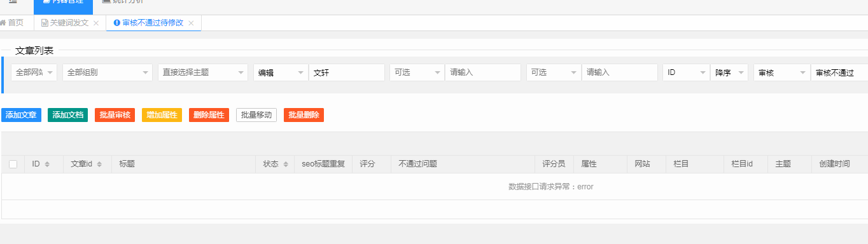Click the input field containing 文轩

(347, 72)
